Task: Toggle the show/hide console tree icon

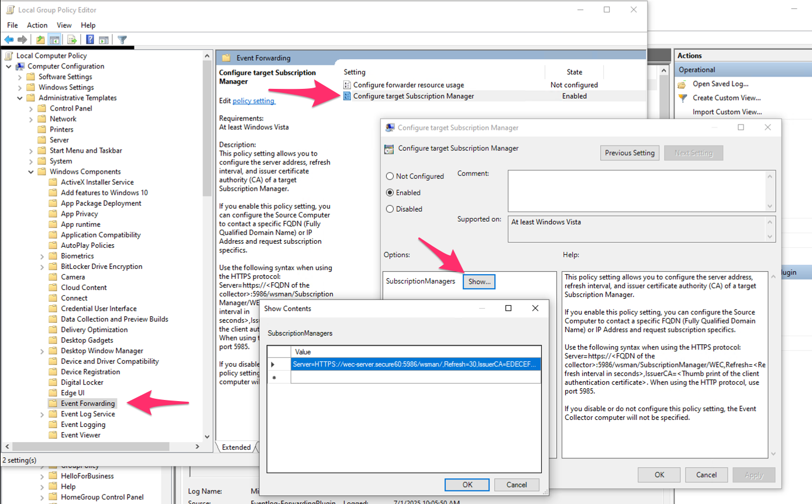Action: click(54, 39)
